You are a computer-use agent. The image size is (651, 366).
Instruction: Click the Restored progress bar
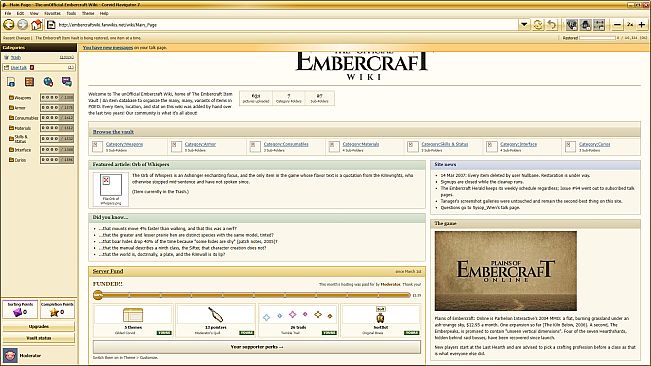[597, 38]
